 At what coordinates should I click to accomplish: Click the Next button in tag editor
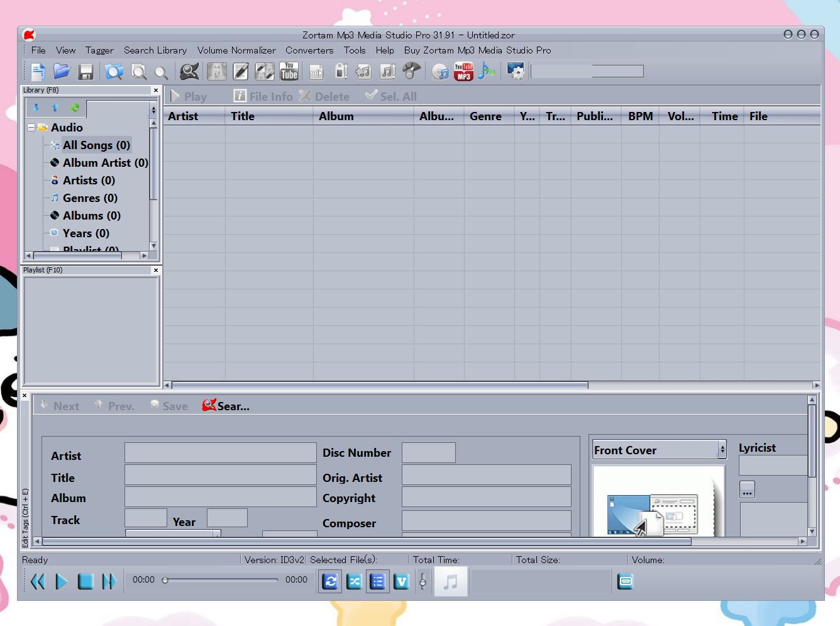point(60,406)
